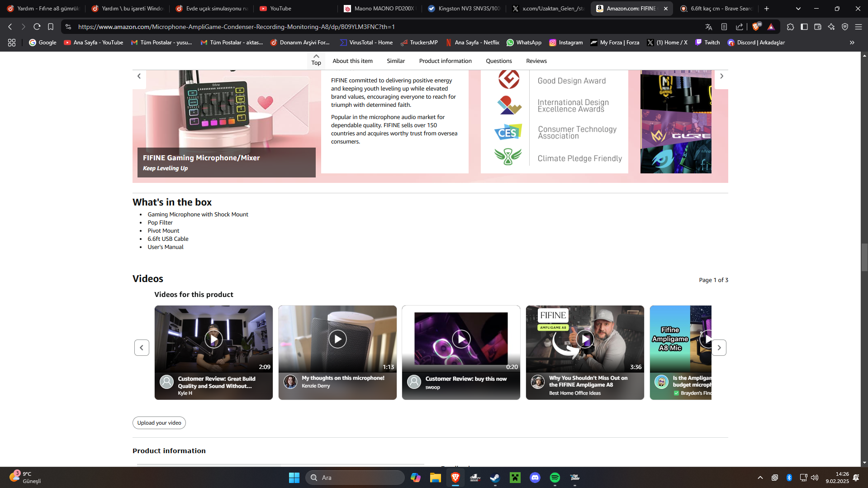This screenshot has height=488, width=868.
Task: Play swoop's buy this now video
Action: click(x=461, y=339)
